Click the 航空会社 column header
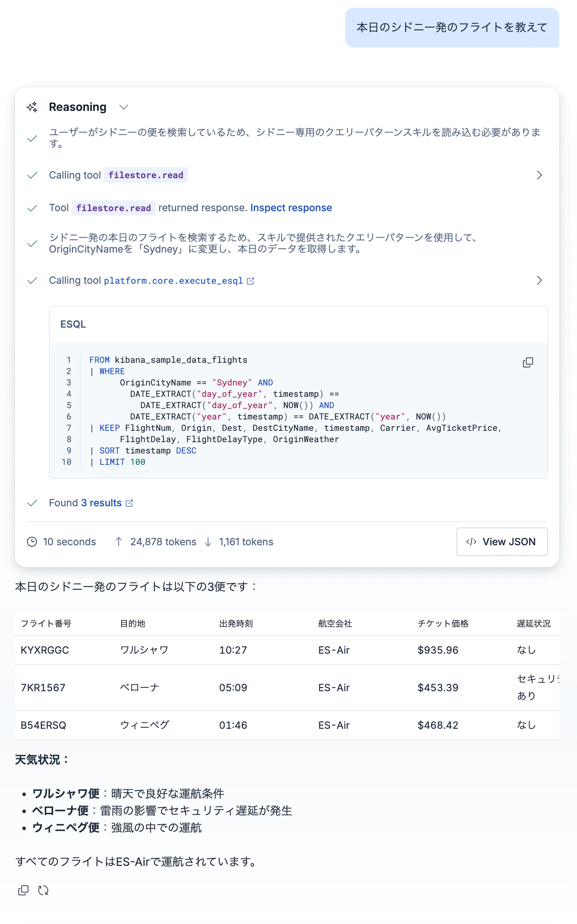The height and width of the screenshot is (924, 577). (x=335, y=623)
